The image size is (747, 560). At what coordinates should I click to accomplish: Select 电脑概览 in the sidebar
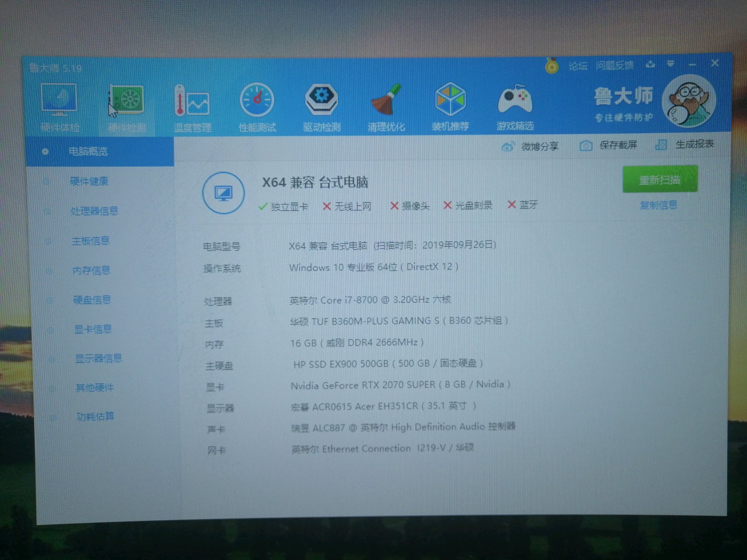coord(100,151)
